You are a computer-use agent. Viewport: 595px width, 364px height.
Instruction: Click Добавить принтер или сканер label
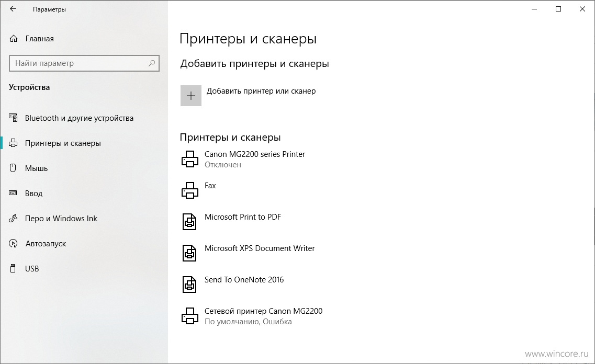(261, 91)
